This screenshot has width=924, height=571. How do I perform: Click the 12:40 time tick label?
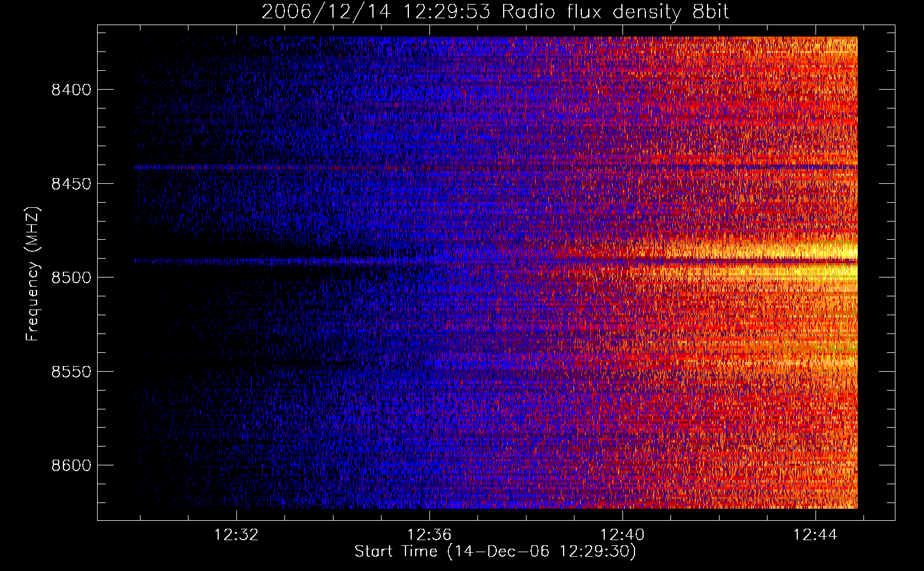point(622,534)
